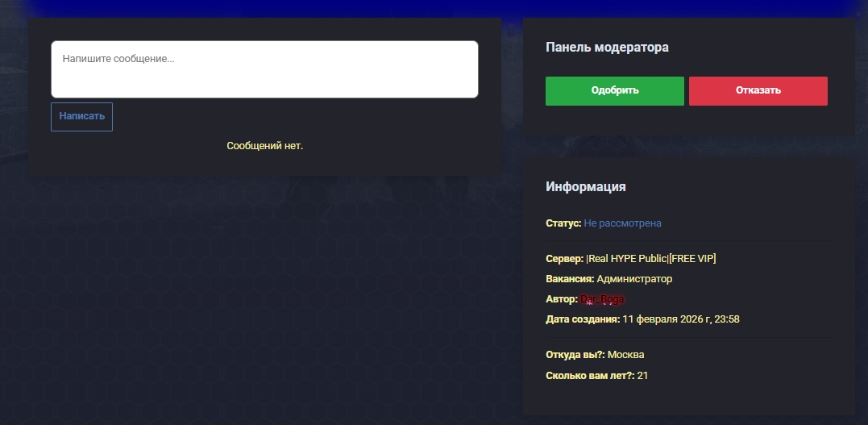Click the 'Статус:' label
This screenshot has height=425, width=868.
click(563, 223)
